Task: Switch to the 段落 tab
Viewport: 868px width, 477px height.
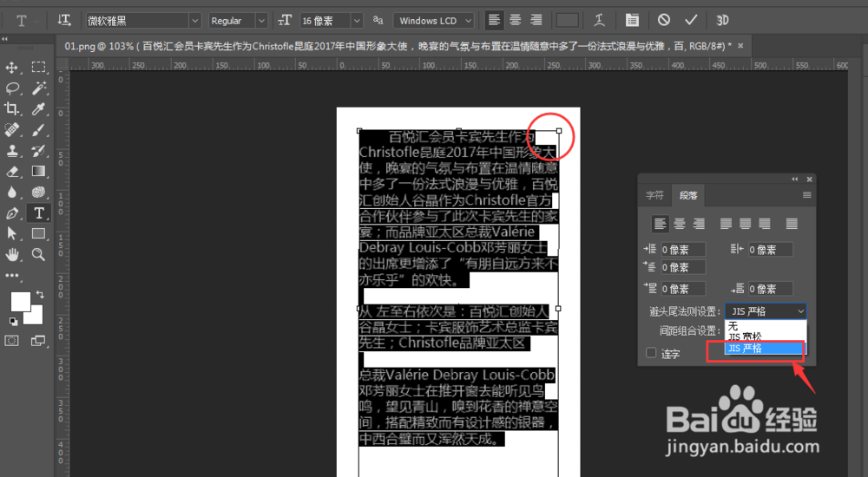Action: tap(688, 195)
